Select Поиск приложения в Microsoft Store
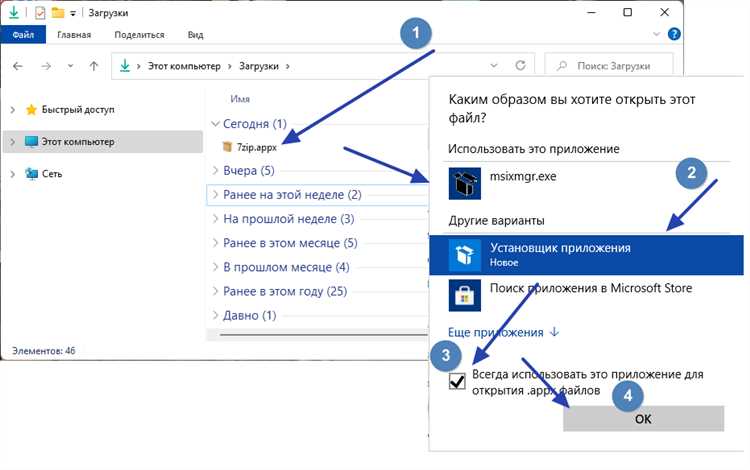Image resolution: width=750 pixels, height=470 pixels. coord(586,295)
